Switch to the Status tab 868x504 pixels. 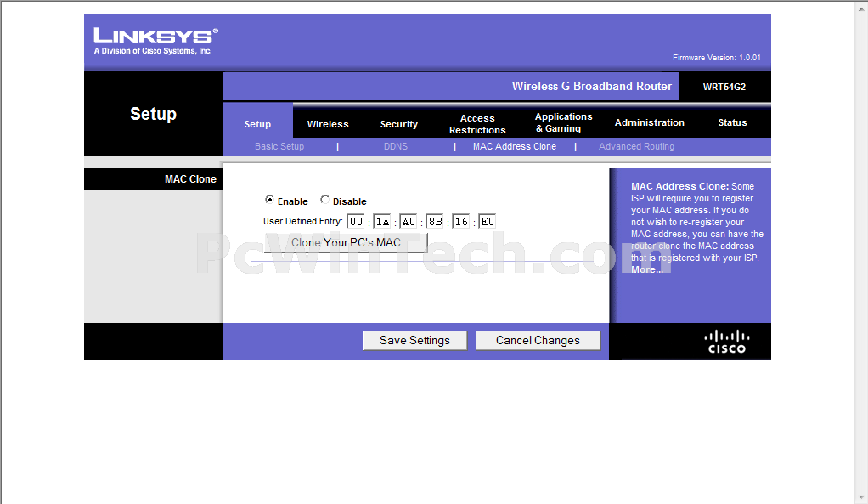point(732,122)
